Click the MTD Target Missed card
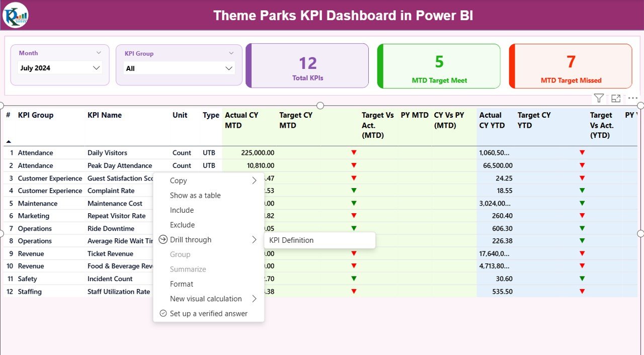The height and width of the screenshot is (355, 644). click(571, 66)
